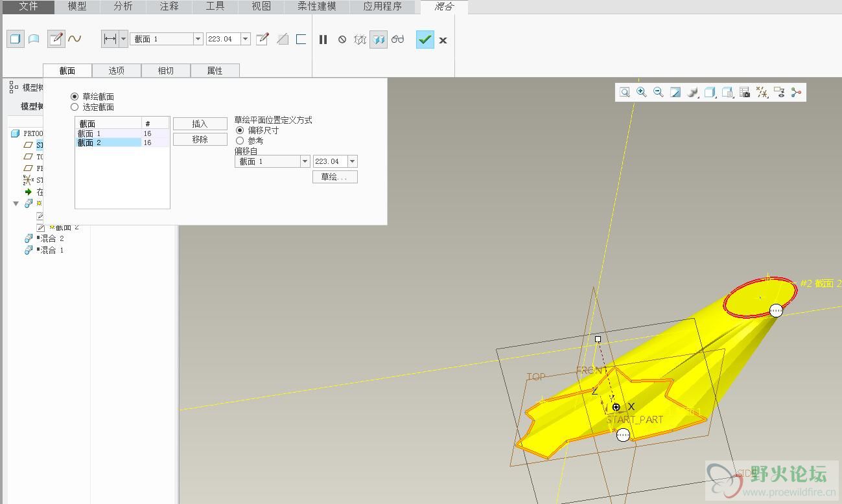Open the sketch edit pencil icon in ribbon
Viewport: 842px width, 504px height.
(262, 39)
